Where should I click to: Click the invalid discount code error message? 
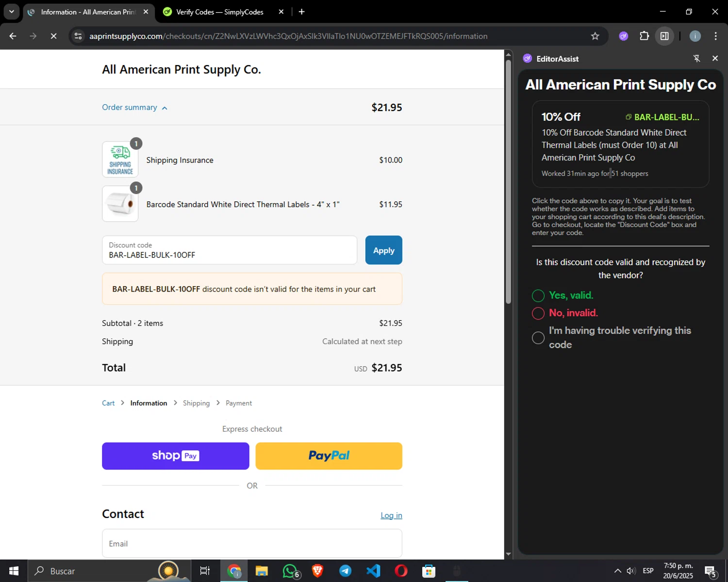tap(252, 289)
